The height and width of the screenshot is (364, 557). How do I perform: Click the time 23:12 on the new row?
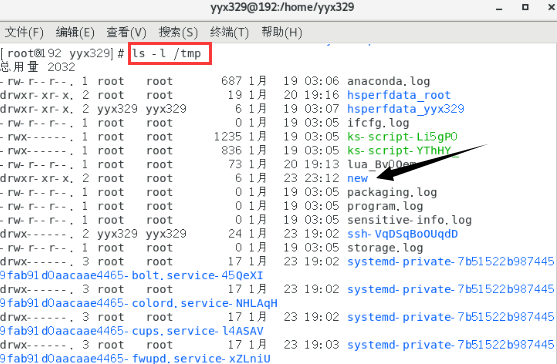click(x=322, y=178)
